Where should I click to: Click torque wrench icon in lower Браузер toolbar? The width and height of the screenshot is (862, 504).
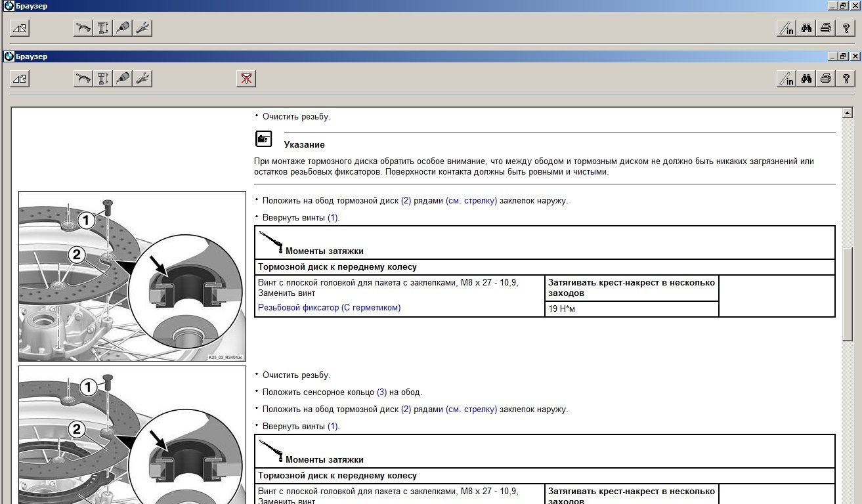[83, 79]
